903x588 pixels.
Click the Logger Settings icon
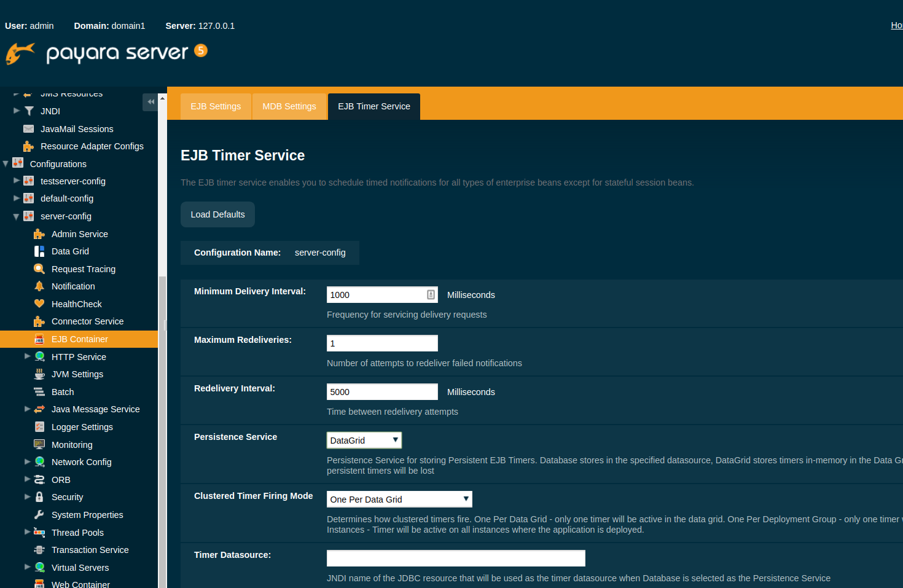pos(39,426)
